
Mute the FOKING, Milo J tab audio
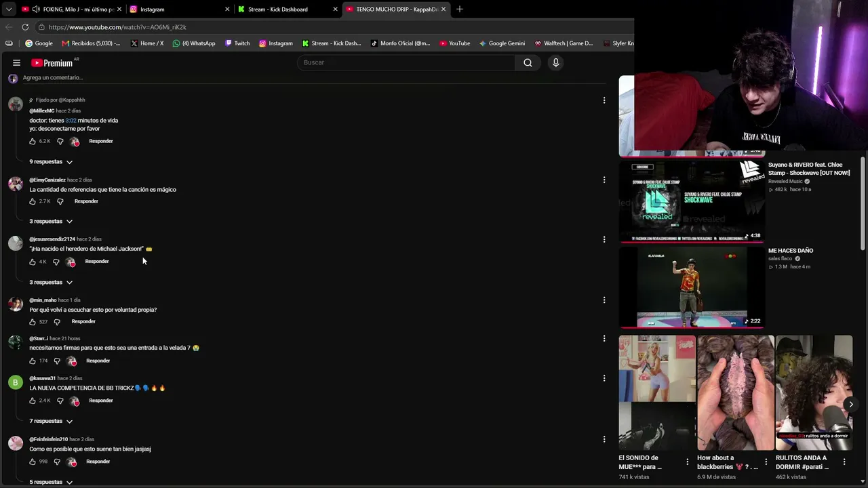pos(36,9)
